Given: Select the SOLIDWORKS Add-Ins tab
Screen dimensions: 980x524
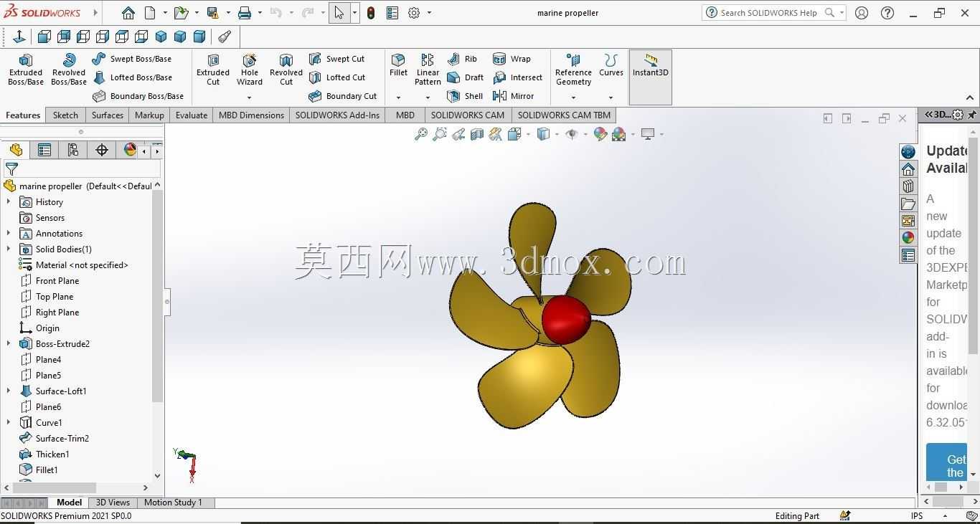Looking at the screenshot, I should click(337, 115).
